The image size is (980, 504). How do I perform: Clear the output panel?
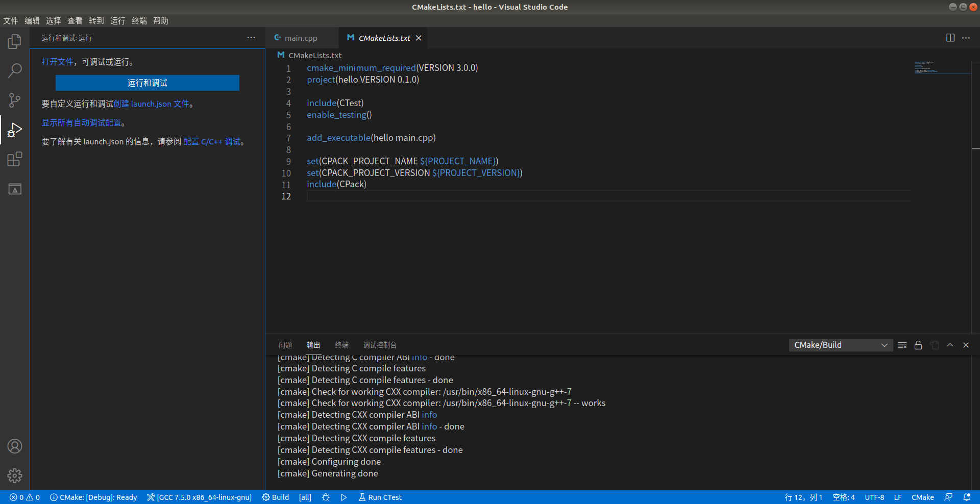click(x=902, y=345)
